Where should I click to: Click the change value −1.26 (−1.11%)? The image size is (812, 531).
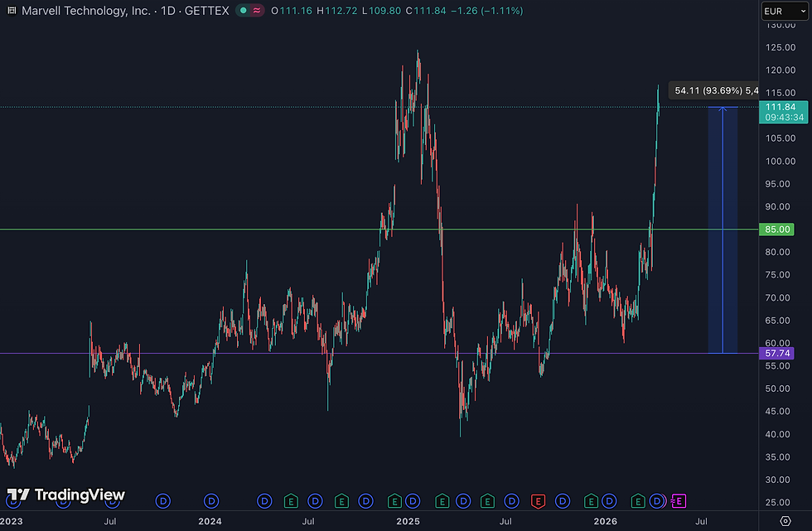(x=487, y=11)
